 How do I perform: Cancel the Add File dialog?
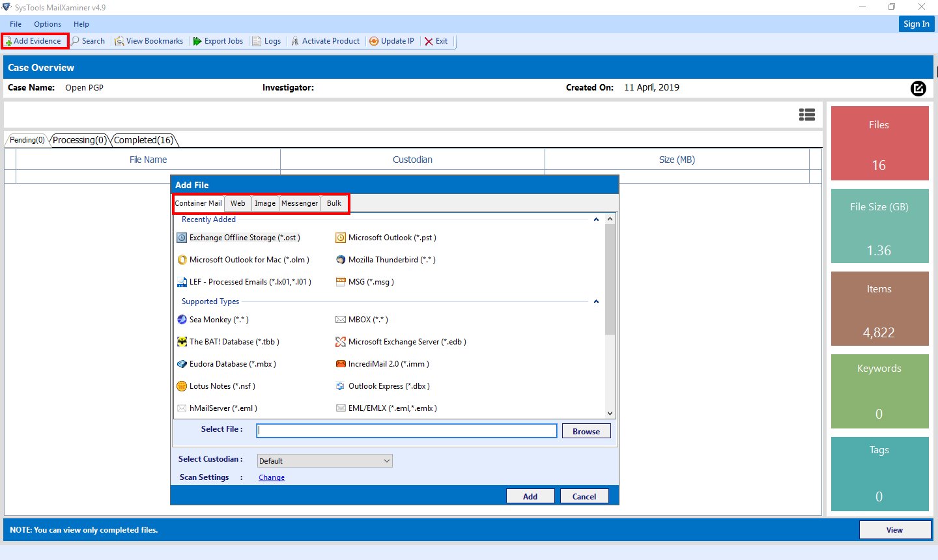[584, 496]
